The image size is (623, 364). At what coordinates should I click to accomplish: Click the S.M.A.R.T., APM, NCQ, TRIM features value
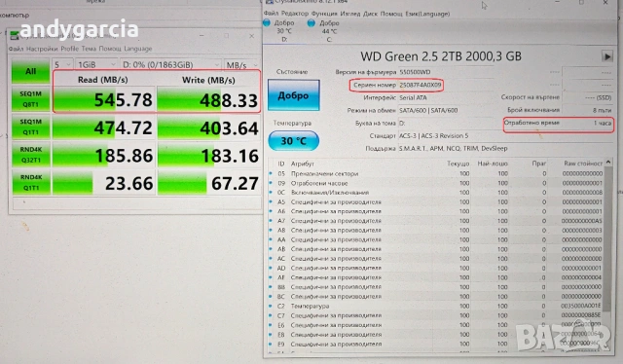pyautogui.click(x=453, y=148)
